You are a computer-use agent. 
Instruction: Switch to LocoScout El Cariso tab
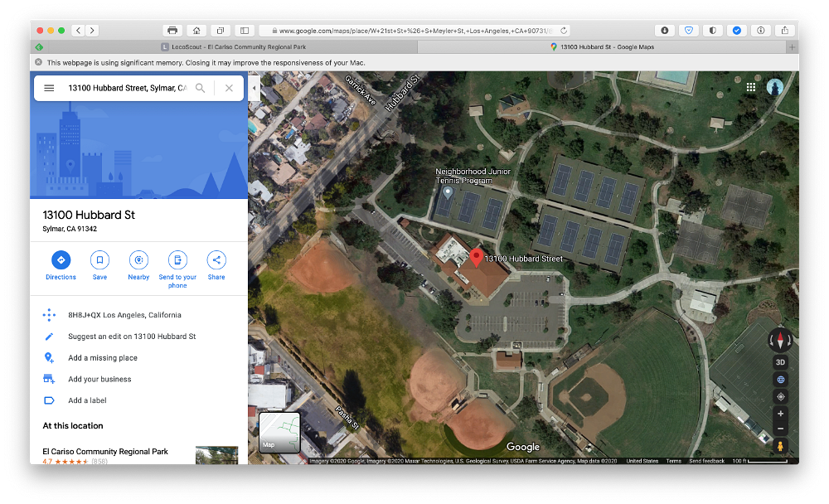233,47
